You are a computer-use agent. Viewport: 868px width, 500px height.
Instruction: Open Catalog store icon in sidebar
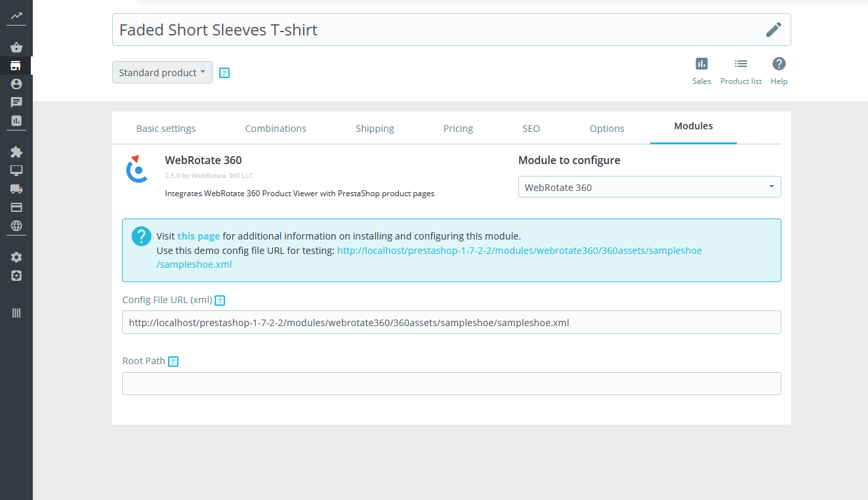click(x=16, y=66)
